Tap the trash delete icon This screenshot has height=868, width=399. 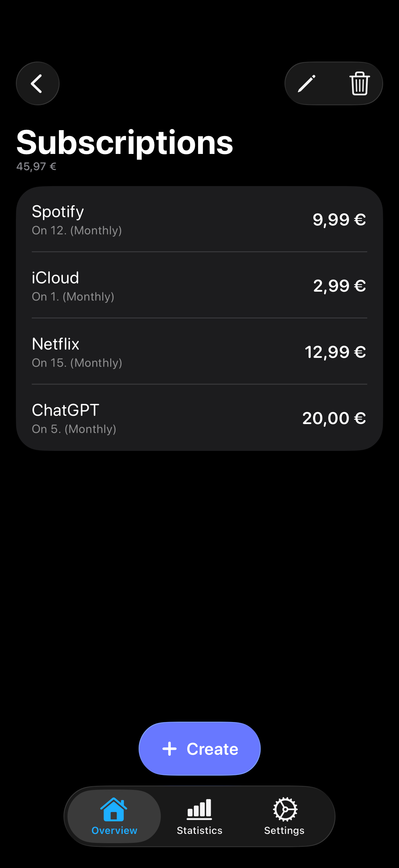(360, 83)
